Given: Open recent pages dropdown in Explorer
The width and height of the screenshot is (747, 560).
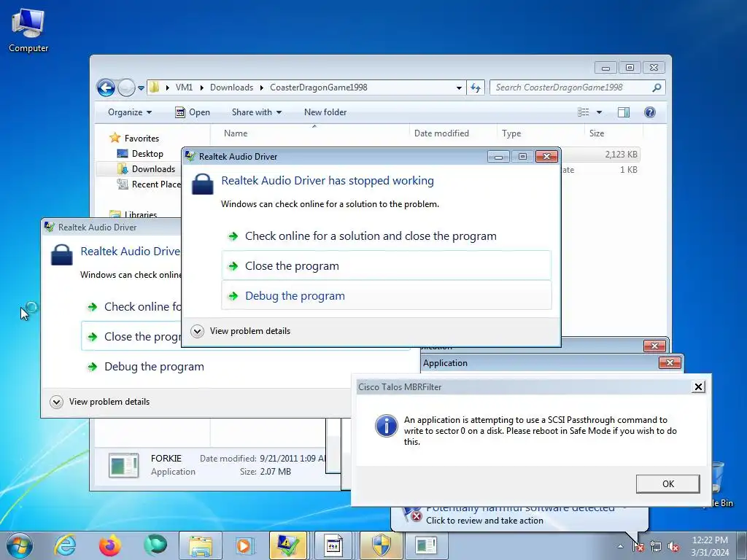Looking at the screenshot, I should click(x=141, y=88).
